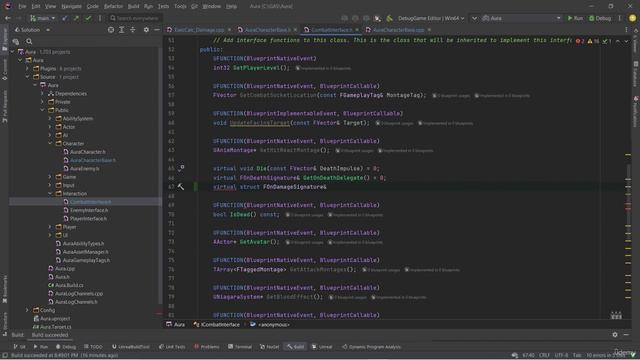Click the search magnifier in Solution panel
Screen dimensions: 640x360
pos(29,41)
